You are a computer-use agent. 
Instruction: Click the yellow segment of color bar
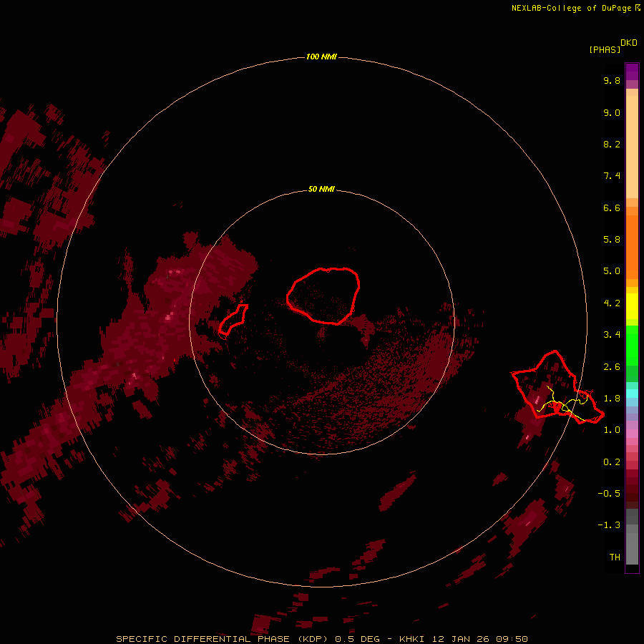[632, 306]
